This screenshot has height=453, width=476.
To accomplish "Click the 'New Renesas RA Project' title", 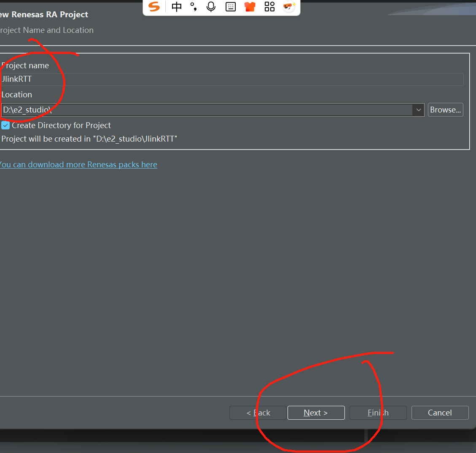I will 44,15.
